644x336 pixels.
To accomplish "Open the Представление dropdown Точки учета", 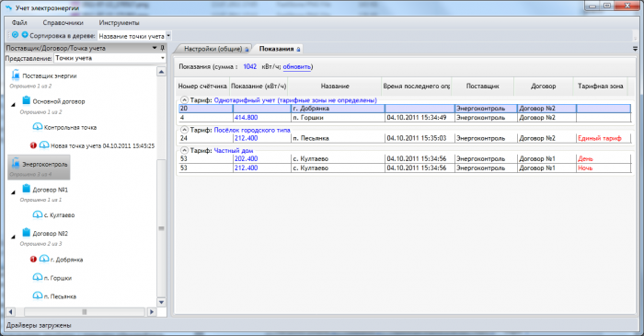I will point(109,58).
